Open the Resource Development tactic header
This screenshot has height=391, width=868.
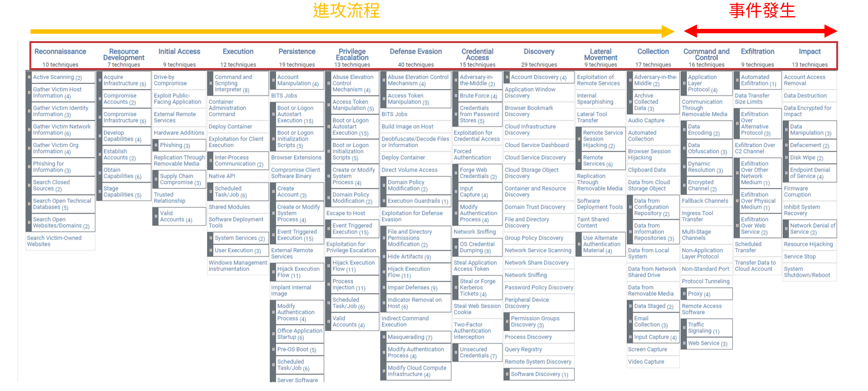[x=124, y=54]
